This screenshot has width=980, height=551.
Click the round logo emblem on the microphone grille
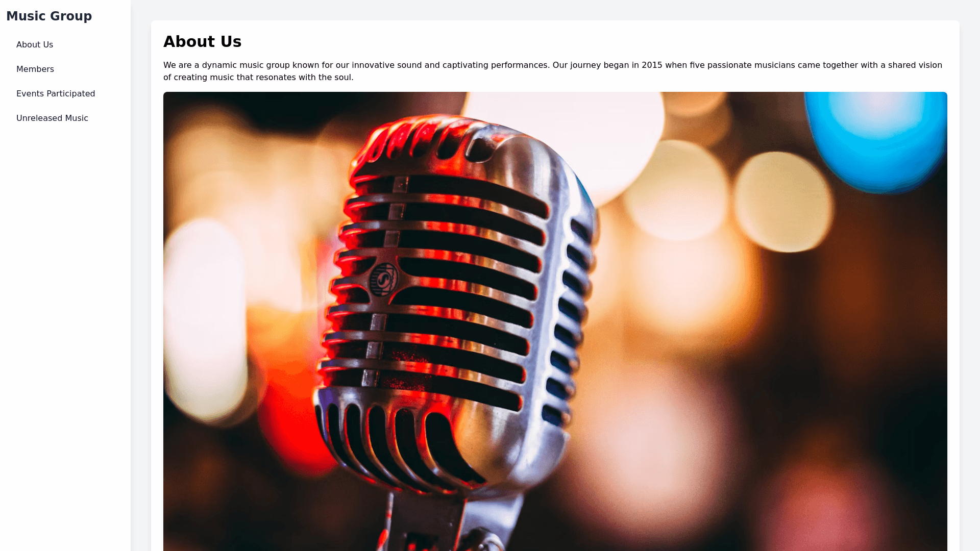coord(384,280)
